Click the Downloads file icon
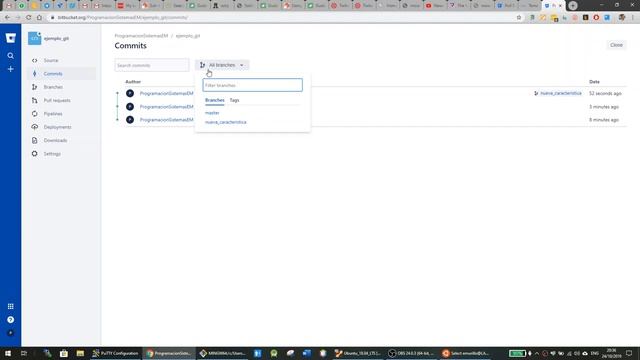This screenshot has height=360, width=640. tap(35, 140)
